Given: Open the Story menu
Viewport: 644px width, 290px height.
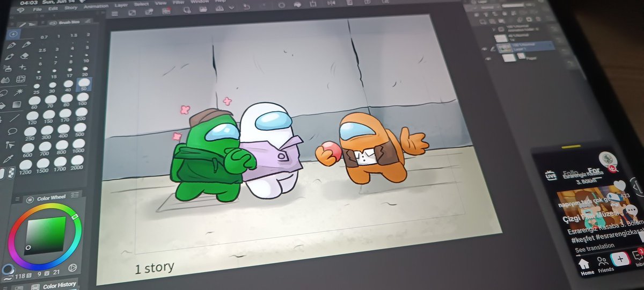Looking at the screenshot, I should coord(71,8).
